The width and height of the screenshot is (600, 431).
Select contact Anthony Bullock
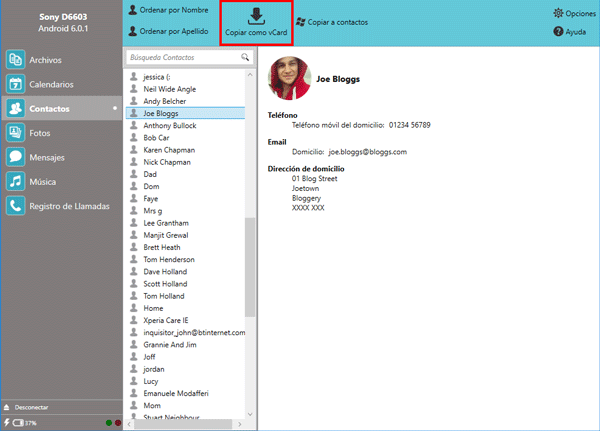pyautogui.click(x=185, y=126)
